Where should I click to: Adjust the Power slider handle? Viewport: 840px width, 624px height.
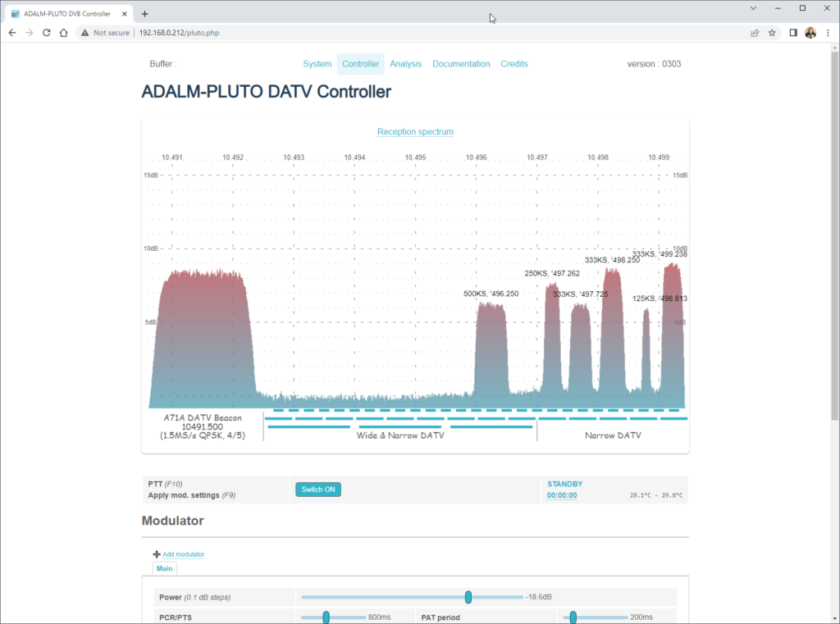coord(468,597)
